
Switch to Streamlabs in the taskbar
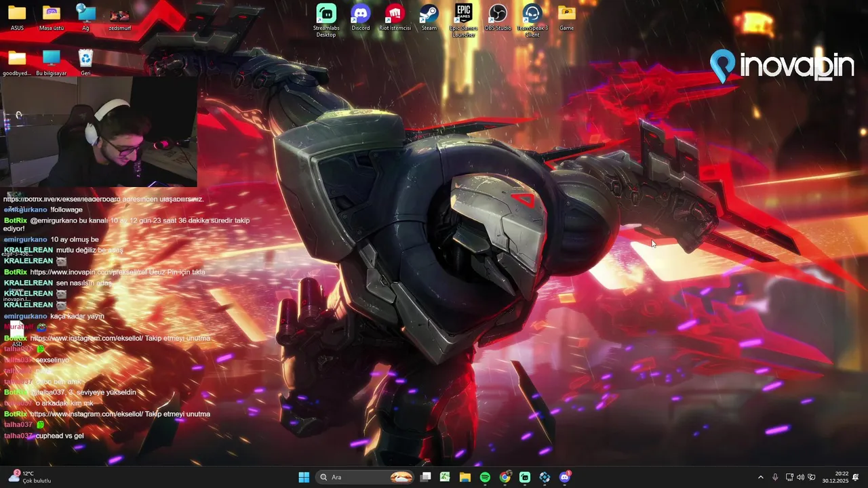pyautogui.click(x=525, y=477)
